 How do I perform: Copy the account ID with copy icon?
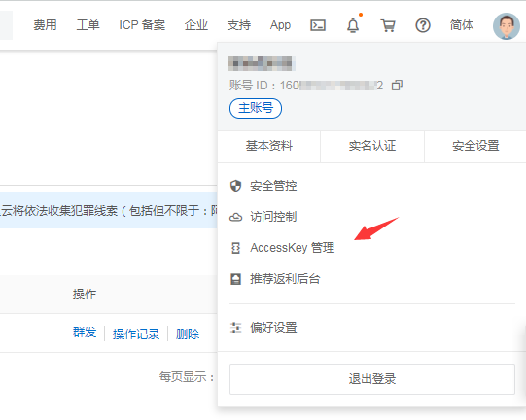coord(397,86)
